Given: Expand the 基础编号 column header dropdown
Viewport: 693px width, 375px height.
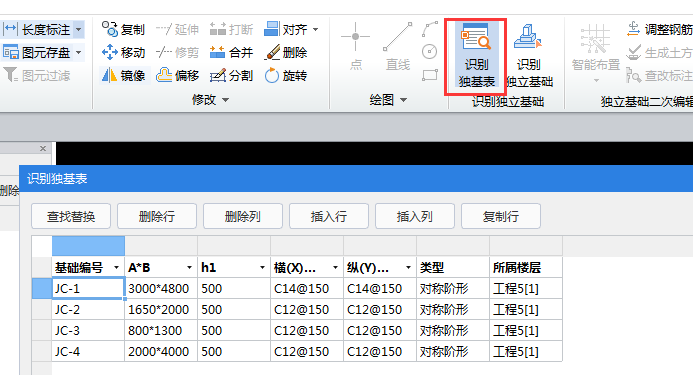Looking at the screenshot, I should tap(116, 268).
